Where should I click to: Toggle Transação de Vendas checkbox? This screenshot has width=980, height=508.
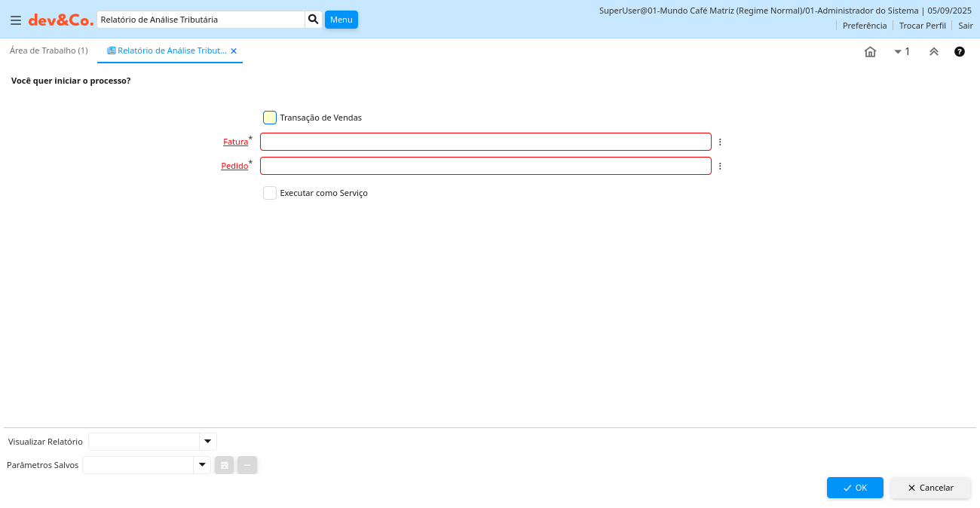(x=270, y=118)
